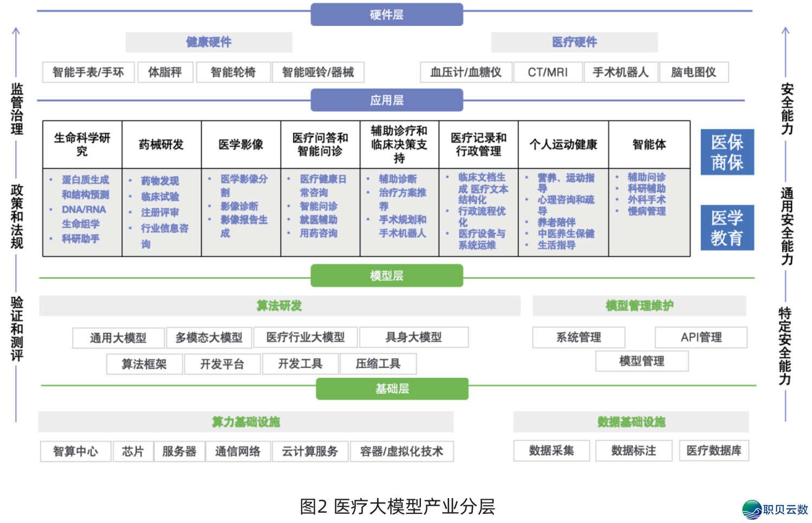This screenshot has width=812, height=523.
Task: Open the 医疗数据库 data item
Action: click(713, 450)
